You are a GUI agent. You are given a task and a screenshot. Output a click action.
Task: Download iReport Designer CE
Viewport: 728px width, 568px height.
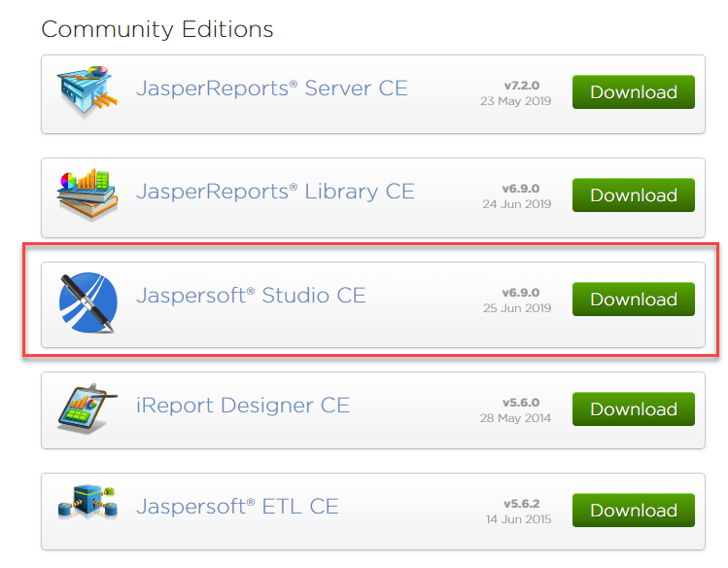(x=633, y=409)
